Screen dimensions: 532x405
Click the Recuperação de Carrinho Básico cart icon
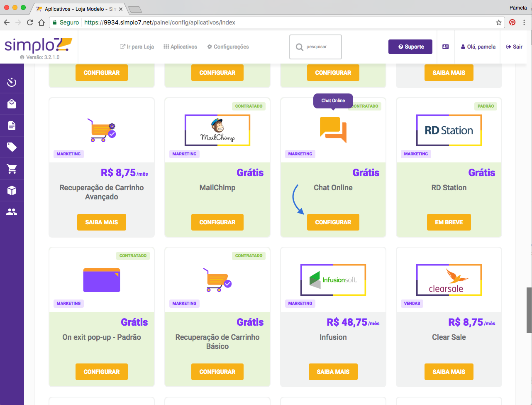217,280
